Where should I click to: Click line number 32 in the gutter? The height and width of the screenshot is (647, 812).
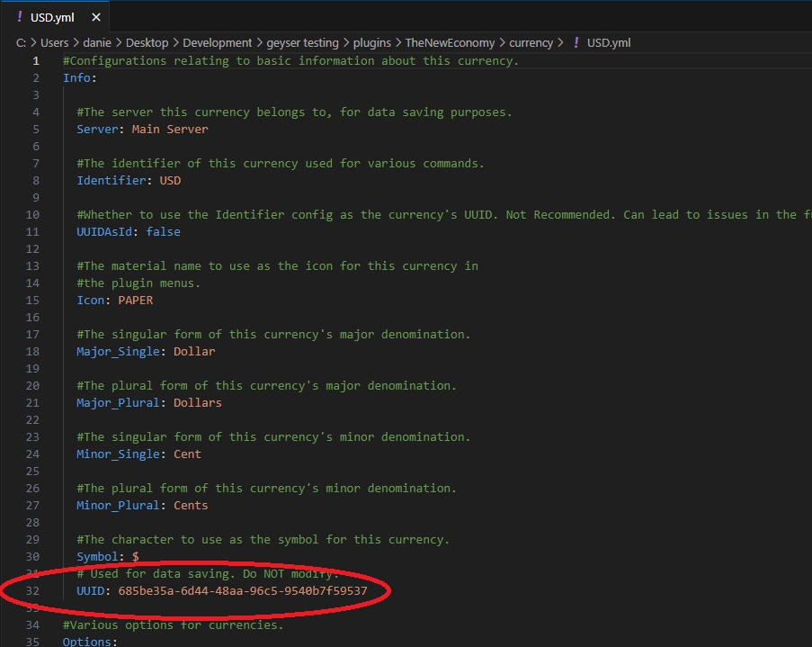(35, 590)
